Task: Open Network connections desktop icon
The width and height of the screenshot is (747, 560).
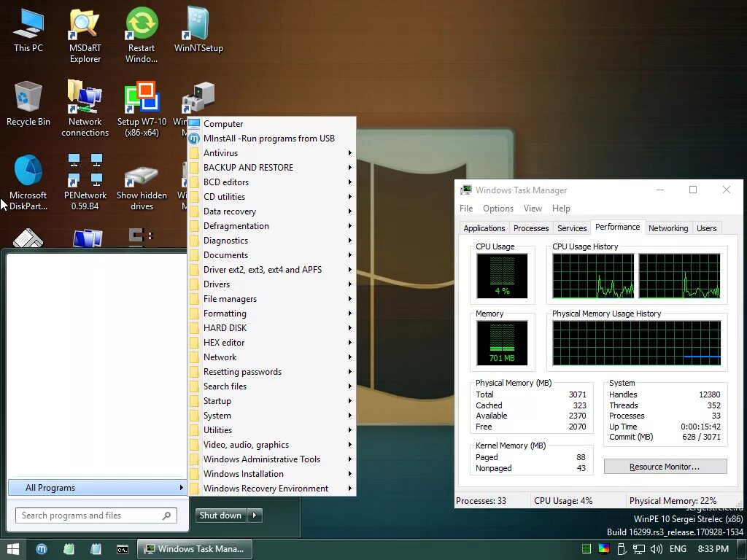Action: click(85, 109)
